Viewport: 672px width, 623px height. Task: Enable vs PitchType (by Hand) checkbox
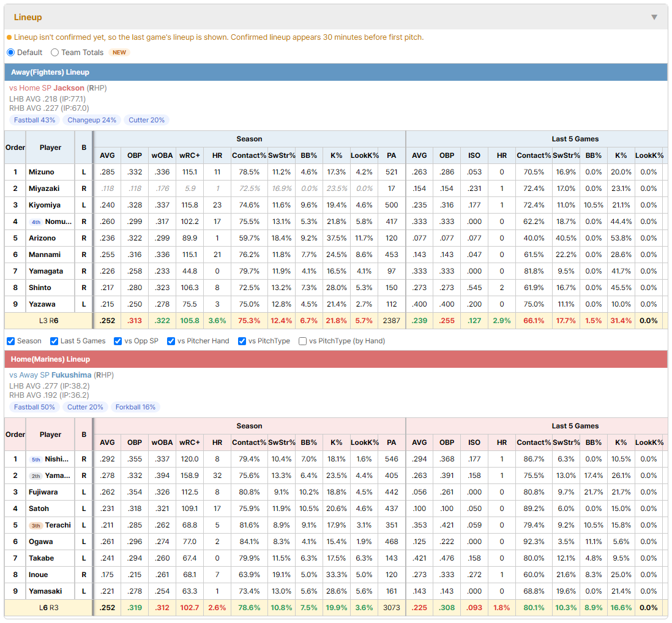point(302,341)
